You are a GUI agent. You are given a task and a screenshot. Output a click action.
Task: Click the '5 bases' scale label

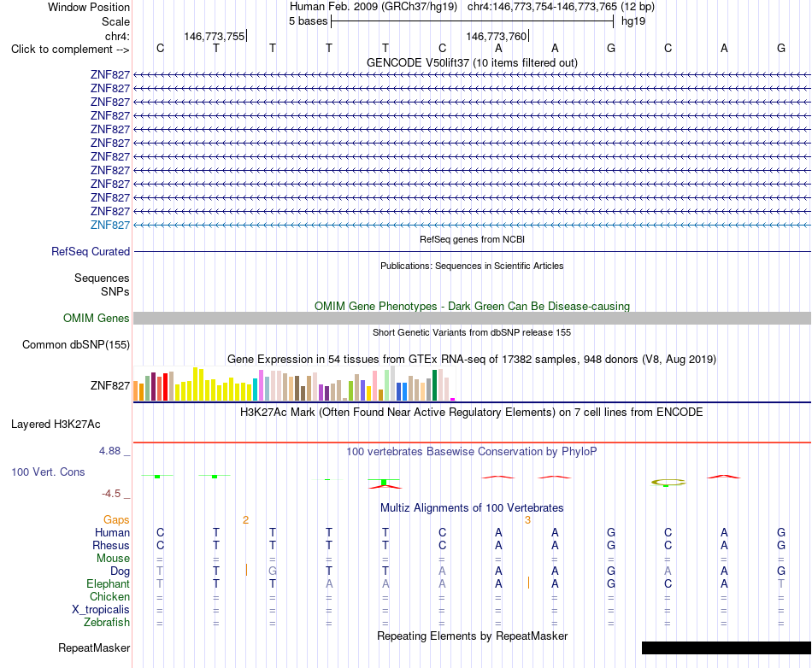[x=308, y=21]
